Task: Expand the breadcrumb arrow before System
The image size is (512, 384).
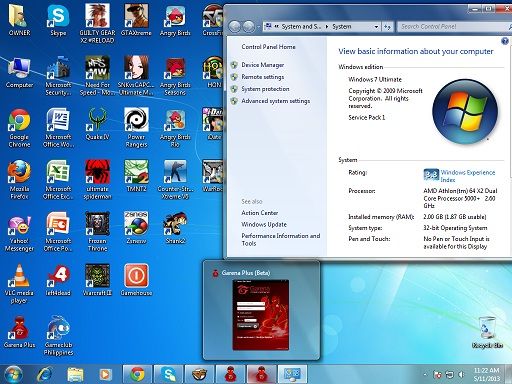Action: pos(327,27)
